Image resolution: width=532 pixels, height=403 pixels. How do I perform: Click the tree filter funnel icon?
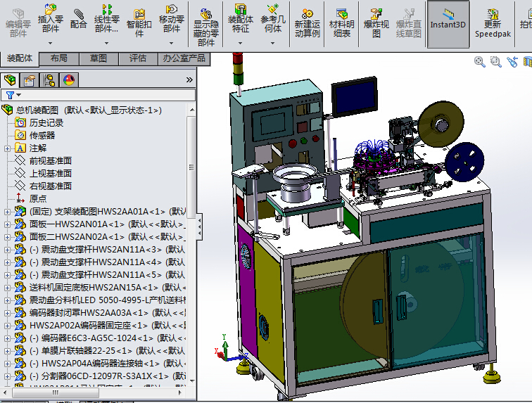[x=10, y=96]
